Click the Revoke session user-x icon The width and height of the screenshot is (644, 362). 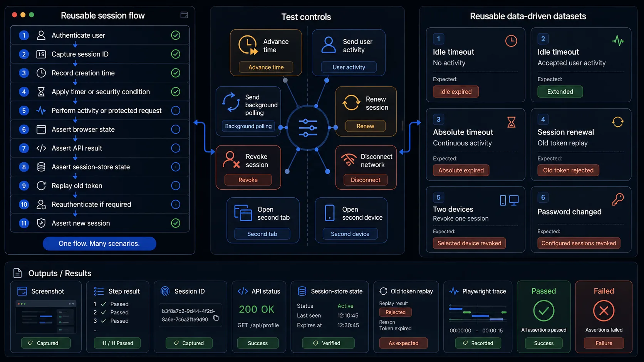[231, 160]
